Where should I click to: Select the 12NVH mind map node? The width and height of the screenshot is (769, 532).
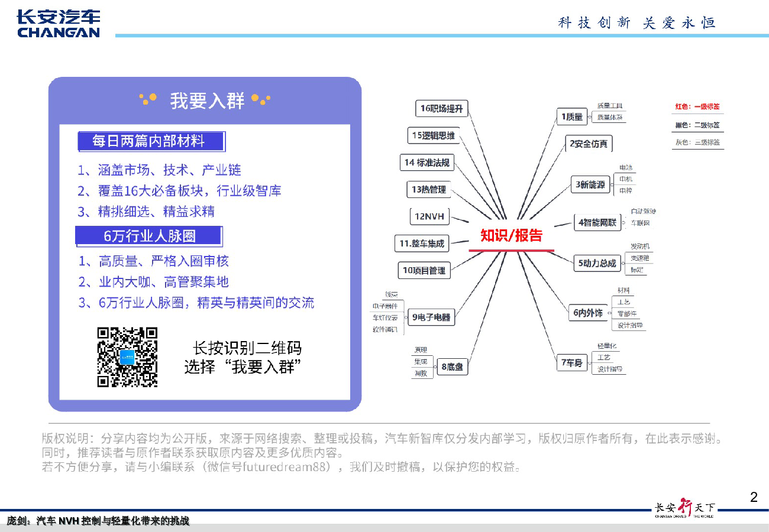tap(429, 216)
